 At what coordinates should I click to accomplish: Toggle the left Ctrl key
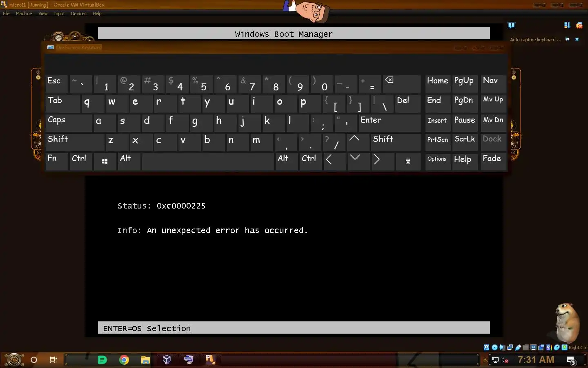click(80, 162)
